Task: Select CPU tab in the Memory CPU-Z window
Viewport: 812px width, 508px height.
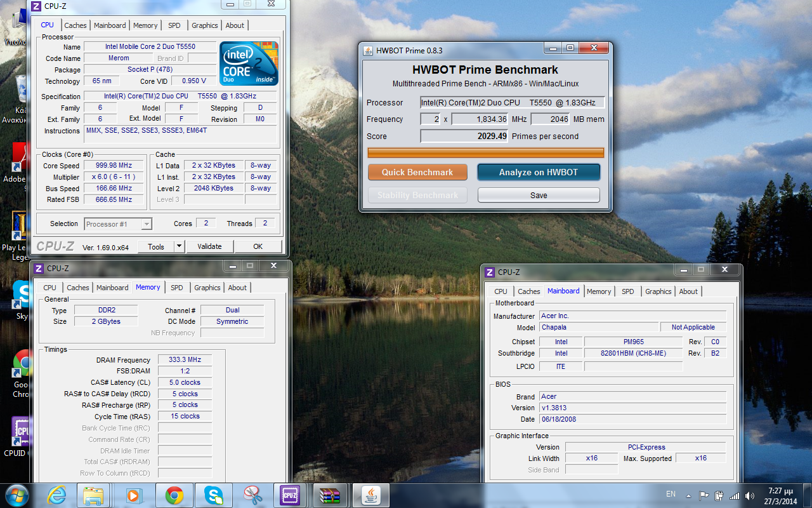Action: pyautogui.click(x=50, y=288)
